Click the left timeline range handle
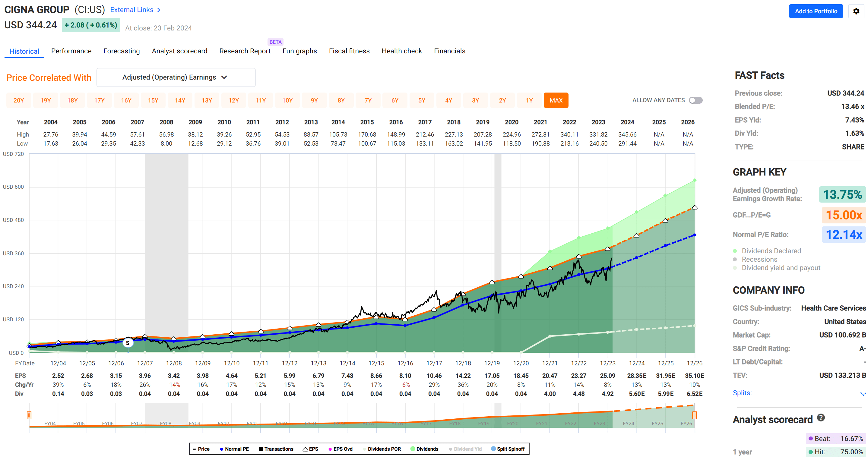This screenshot has height=457, width=868. [29, 416]
